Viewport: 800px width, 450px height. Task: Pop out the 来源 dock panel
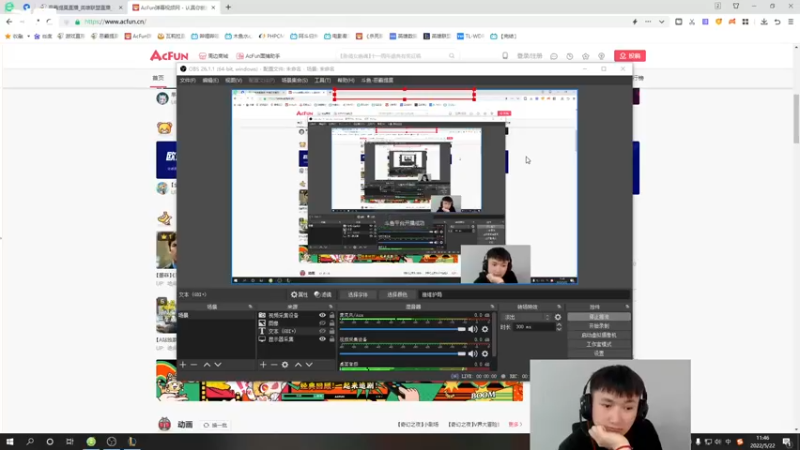click(x=331, y=307)
